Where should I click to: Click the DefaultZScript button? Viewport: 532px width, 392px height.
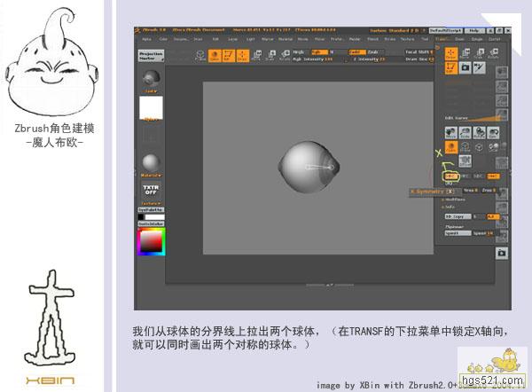click(x=445, y=30)
